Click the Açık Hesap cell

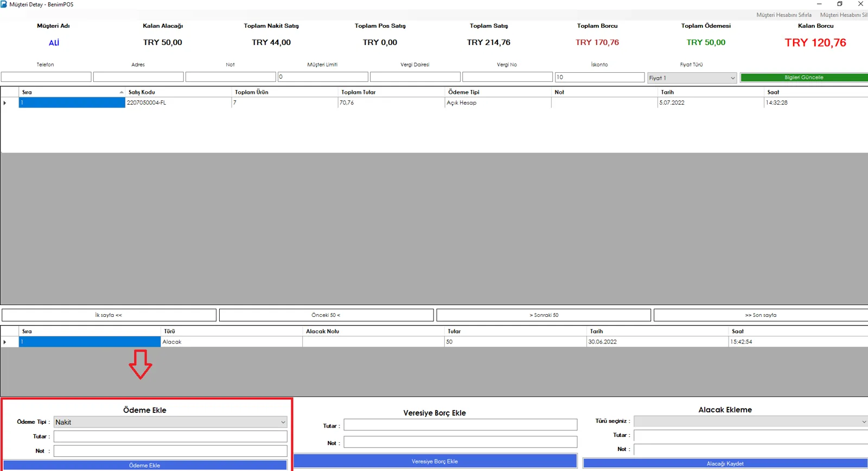click(x=498, y=103)
